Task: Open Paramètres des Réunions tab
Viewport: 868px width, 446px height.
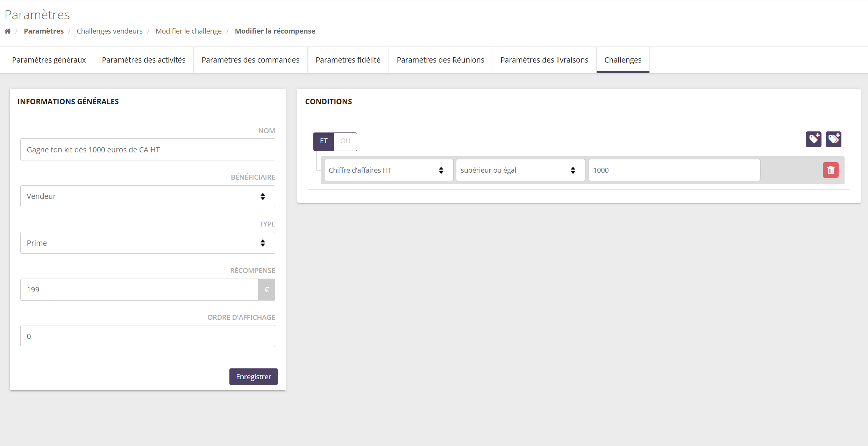Action: tap(440, 60)
